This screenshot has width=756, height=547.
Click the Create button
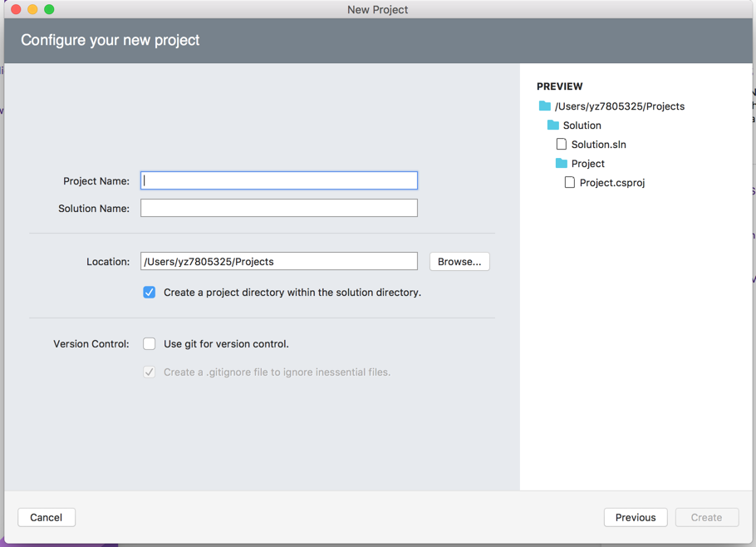coord(707,518)
